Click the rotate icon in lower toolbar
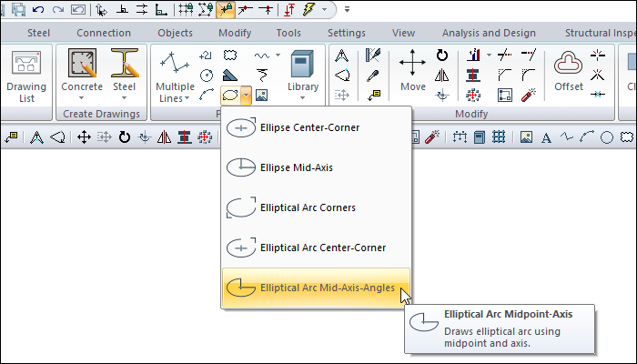The width and height of the screenshot is (637, 364). 125,137
